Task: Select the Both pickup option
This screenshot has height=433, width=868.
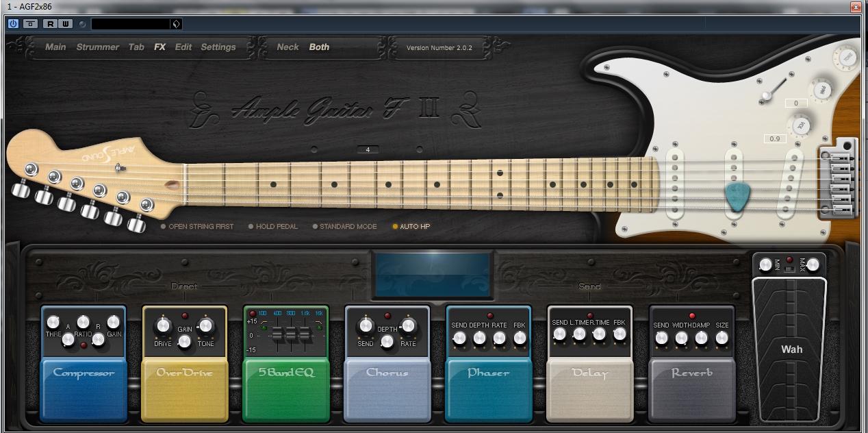Action: point(319,47)
